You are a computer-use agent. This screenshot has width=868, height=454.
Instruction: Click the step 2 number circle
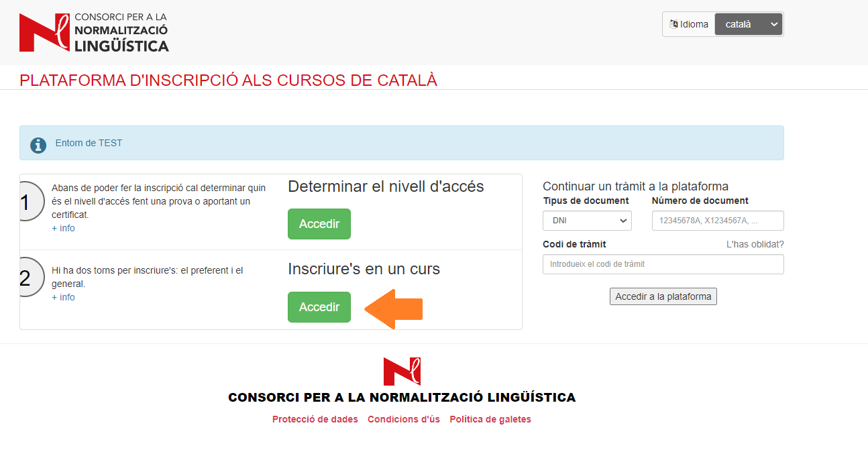[27, 278]
